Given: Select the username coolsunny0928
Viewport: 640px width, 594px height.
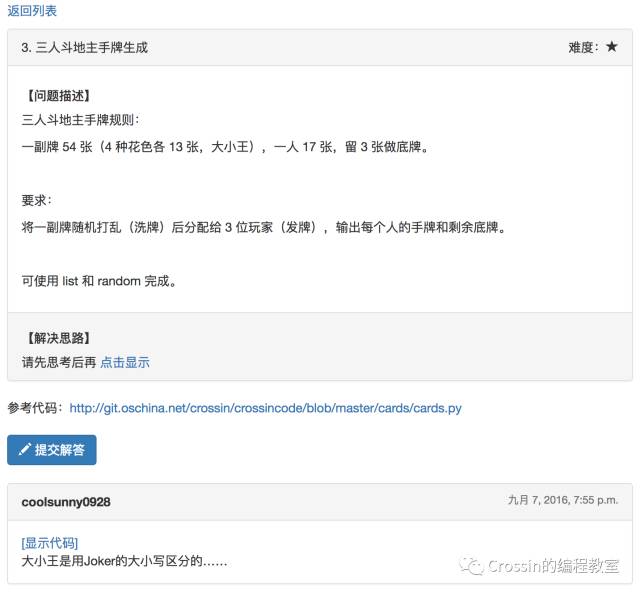Looking at the screenshot, I should click(x=66, y=502).
